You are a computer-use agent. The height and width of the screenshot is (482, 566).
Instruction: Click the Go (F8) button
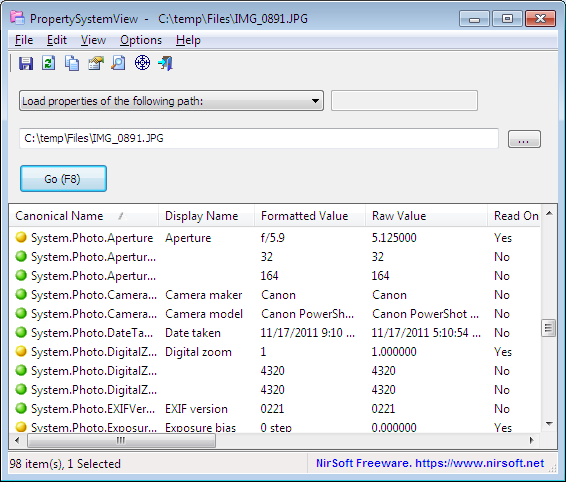[x=64, y=179]
